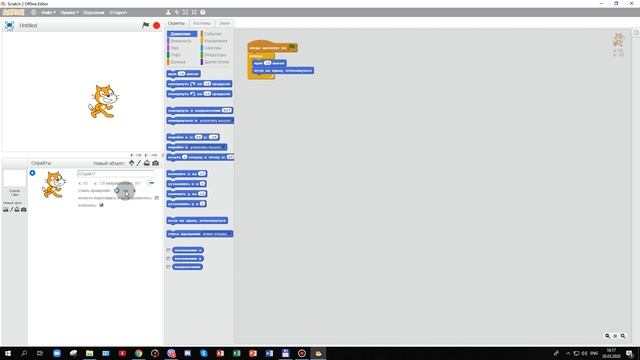Viewport: 640px width, 360px height.
Task: Open the Правка menu
Action: pos(69,12)
